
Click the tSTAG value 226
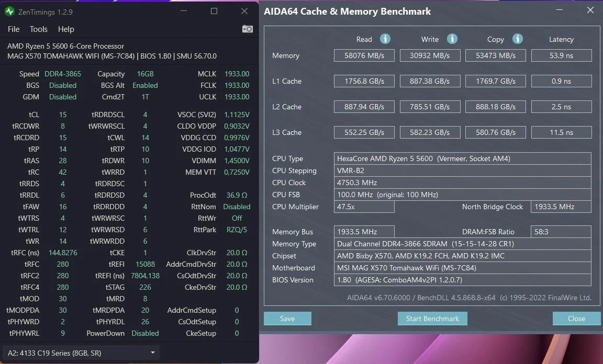click(x=145, y=287)
